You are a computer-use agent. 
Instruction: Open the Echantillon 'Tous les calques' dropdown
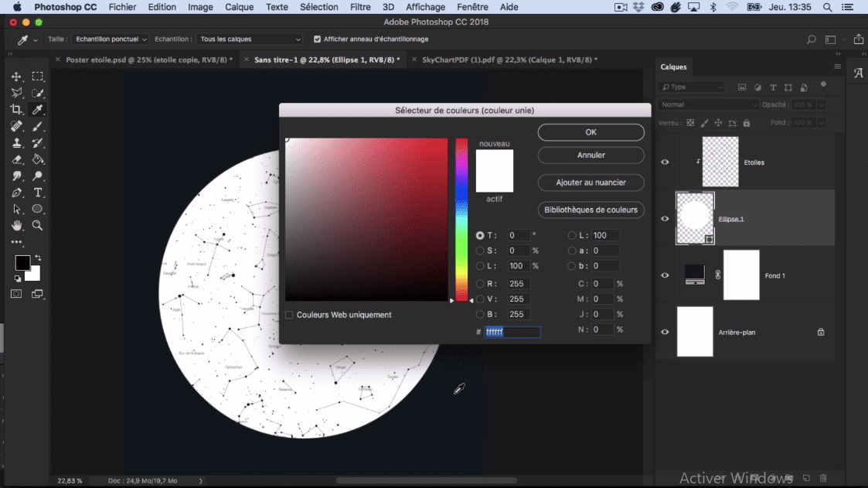(250, 39)
